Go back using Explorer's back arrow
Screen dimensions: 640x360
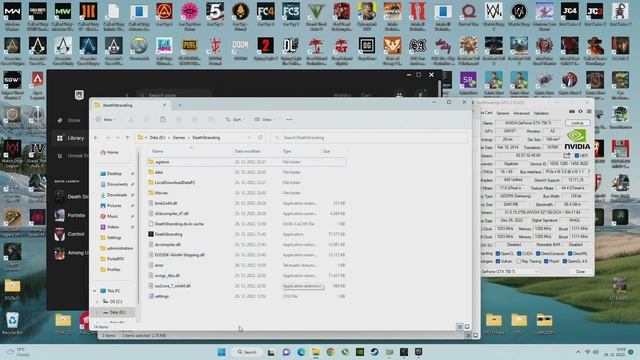click(96, 138)
